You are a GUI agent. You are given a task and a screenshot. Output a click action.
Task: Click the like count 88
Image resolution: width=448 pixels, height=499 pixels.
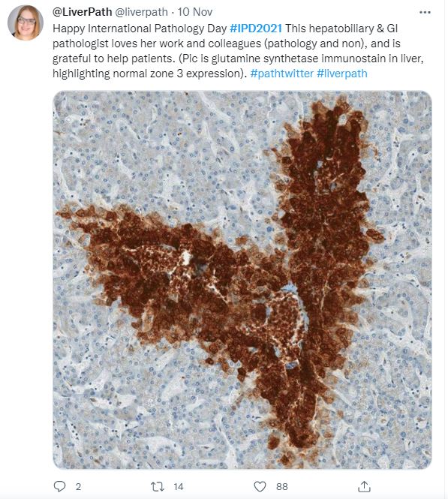coord(282,486)
